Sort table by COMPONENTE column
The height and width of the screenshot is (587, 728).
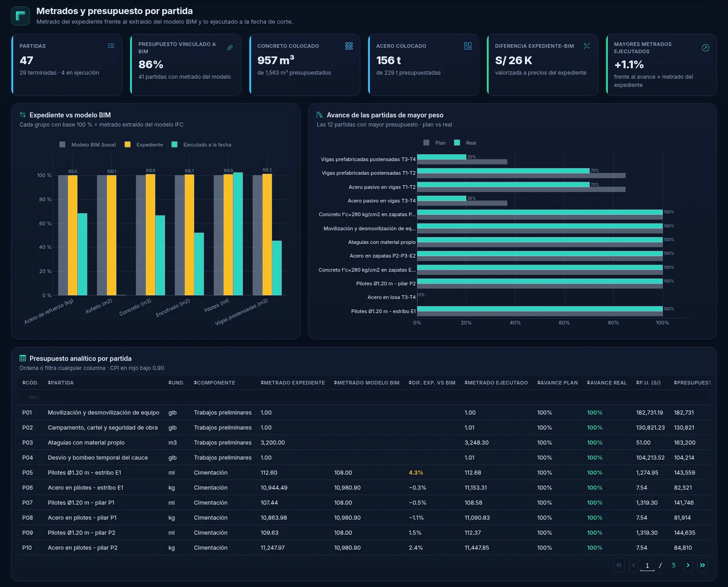click(x=214, y=383)
